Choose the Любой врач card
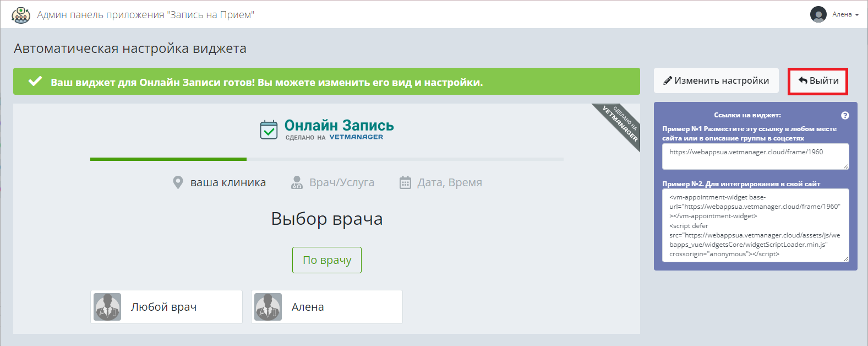 point(166,307)
